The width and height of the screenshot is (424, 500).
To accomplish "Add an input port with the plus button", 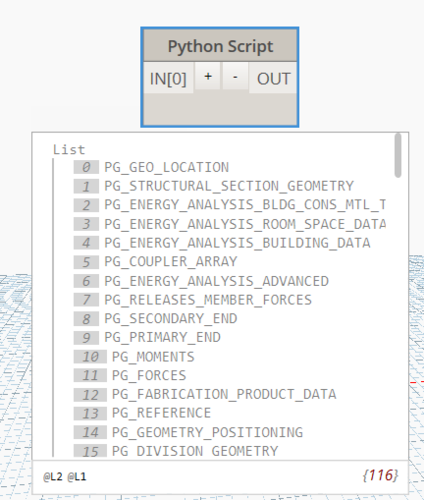I will 208,76.
